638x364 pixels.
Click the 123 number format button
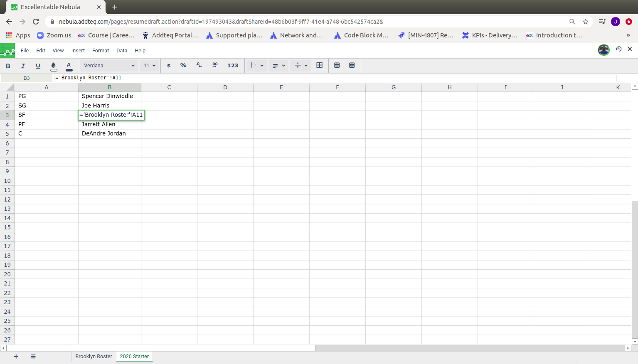(x=233, y=66)
